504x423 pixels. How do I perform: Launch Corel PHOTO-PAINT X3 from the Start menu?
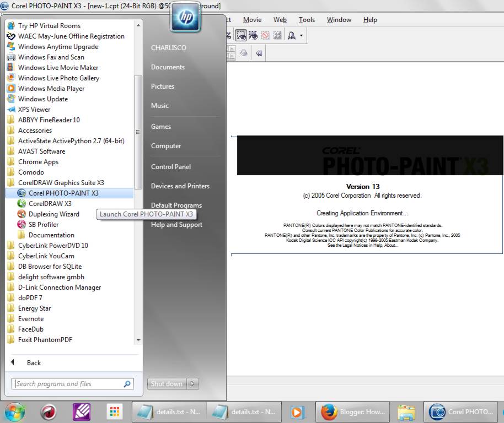[x=62, y=193]
